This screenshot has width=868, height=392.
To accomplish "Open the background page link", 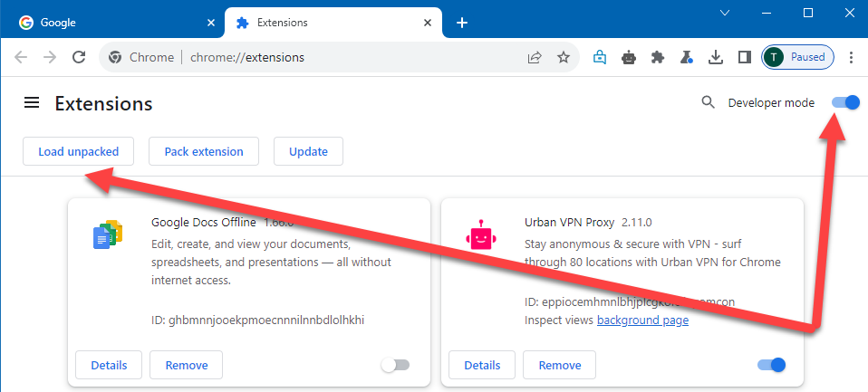I will click(x=642, y=320).
